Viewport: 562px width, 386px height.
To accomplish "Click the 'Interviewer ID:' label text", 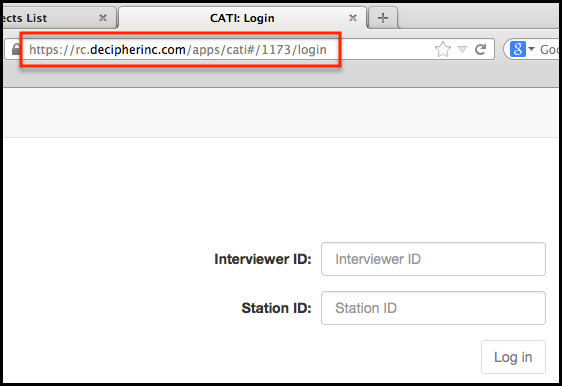I will coord(263,259).
